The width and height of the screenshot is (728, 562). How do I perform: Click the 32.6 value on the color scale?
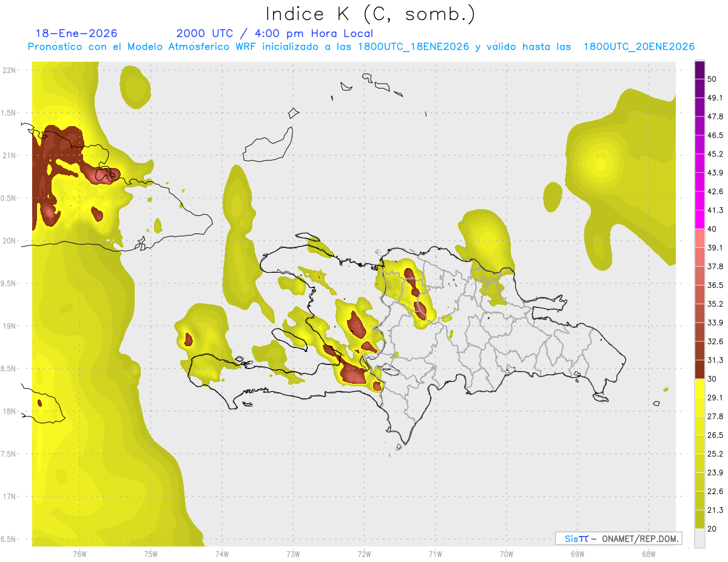715,341
